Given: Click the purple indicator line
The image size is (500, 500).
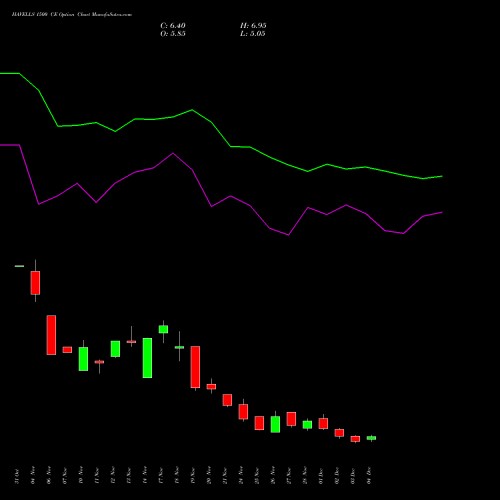Looking at the screenshot, I should click(211, 206).
